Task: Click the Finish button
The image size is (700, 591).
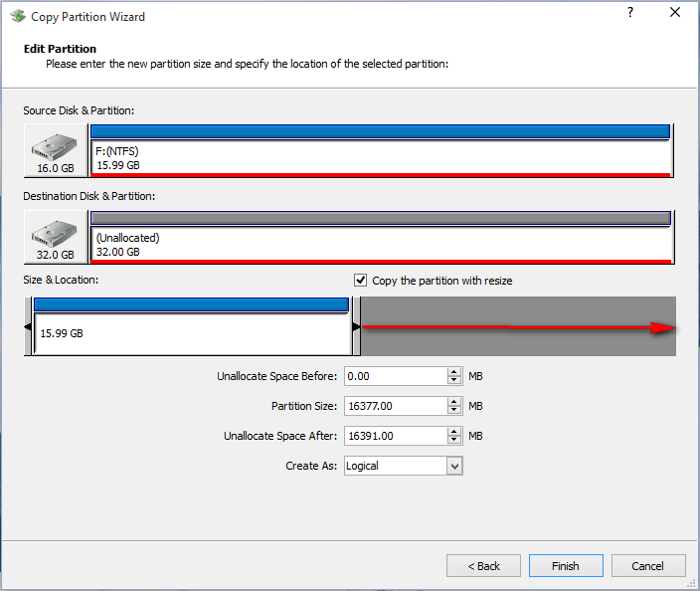Action: tap(566, 566)
